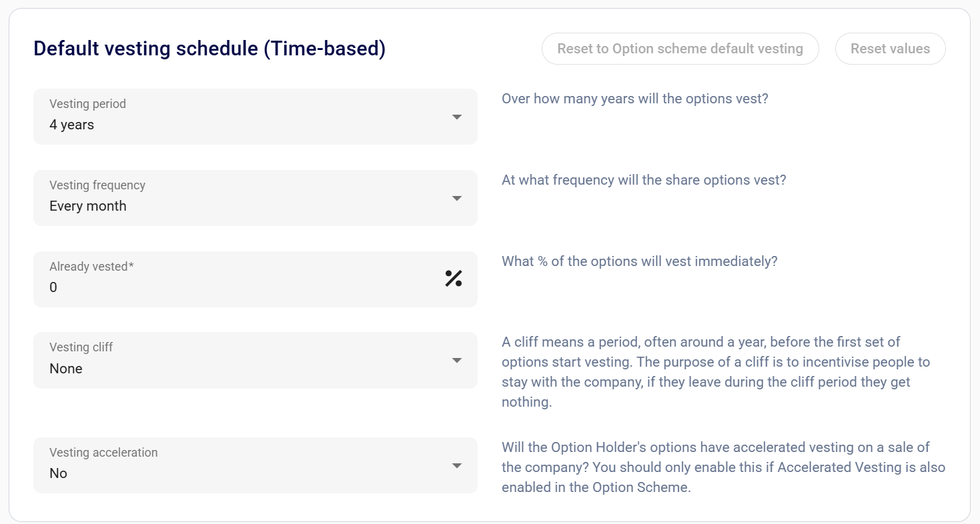Click 'What % of the options will vest immediately?'

(639, 261)
